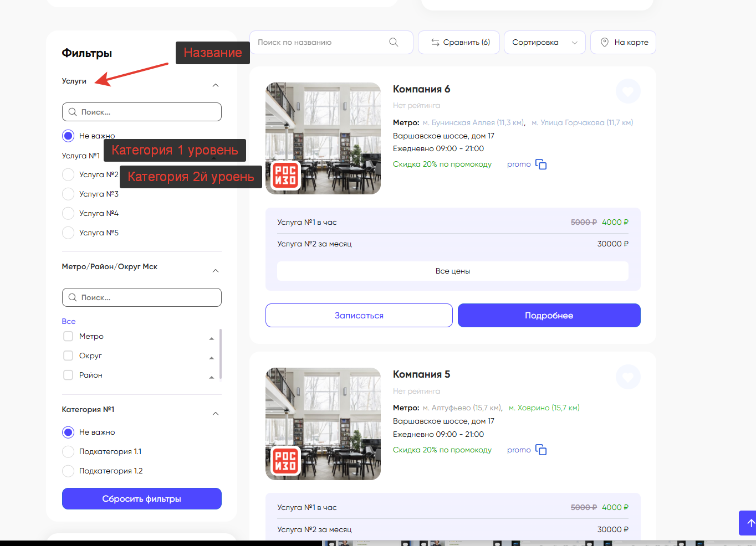Image resolution: width=756 pixels, height=546 pixels.
Task: Click the Поиск по названию input field
Action: 321,42
